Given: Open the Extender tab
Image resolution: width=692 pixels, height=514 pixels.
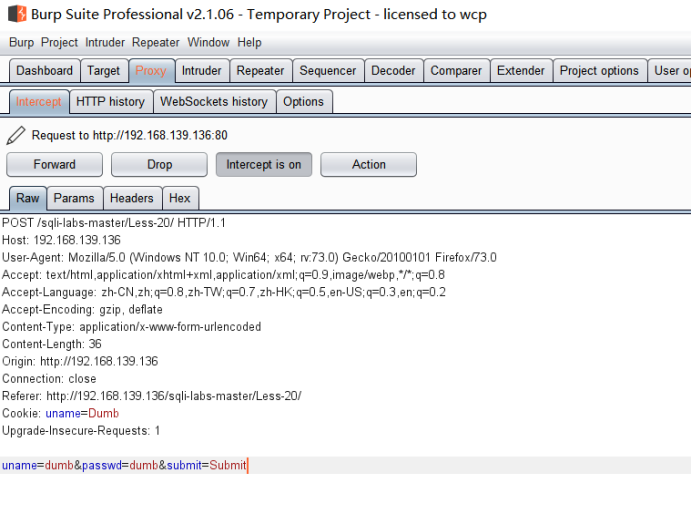Looking at the screenshot, I should [521, 71].
